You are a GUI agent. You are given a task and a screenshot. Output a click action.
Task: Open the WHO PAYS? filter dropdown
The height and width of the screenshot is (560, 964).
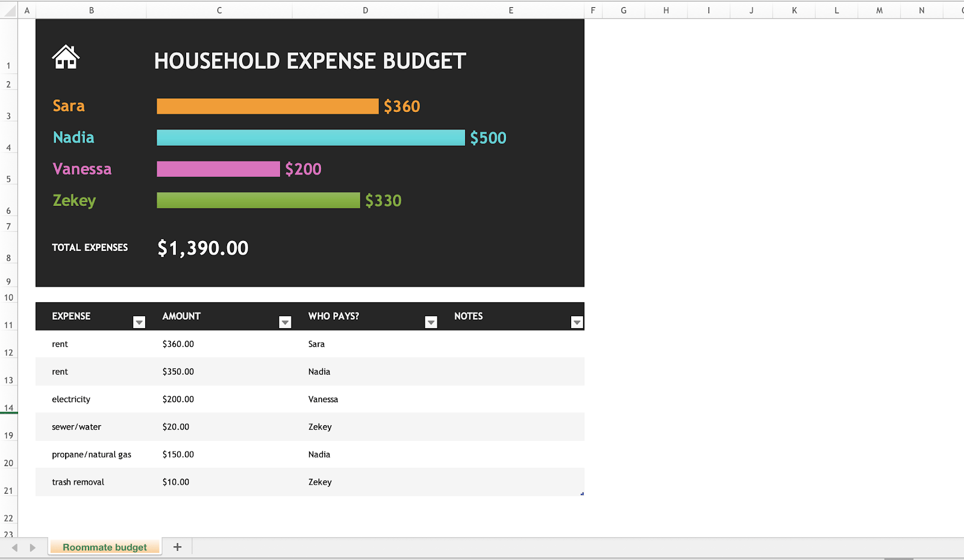pyautogui.click(x=431, y=322)
